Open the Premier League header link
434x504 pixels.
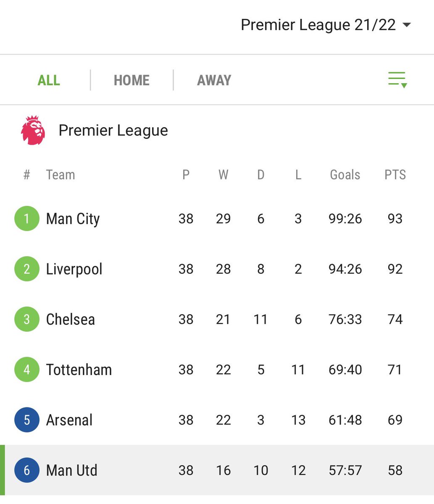click(113, 131)
